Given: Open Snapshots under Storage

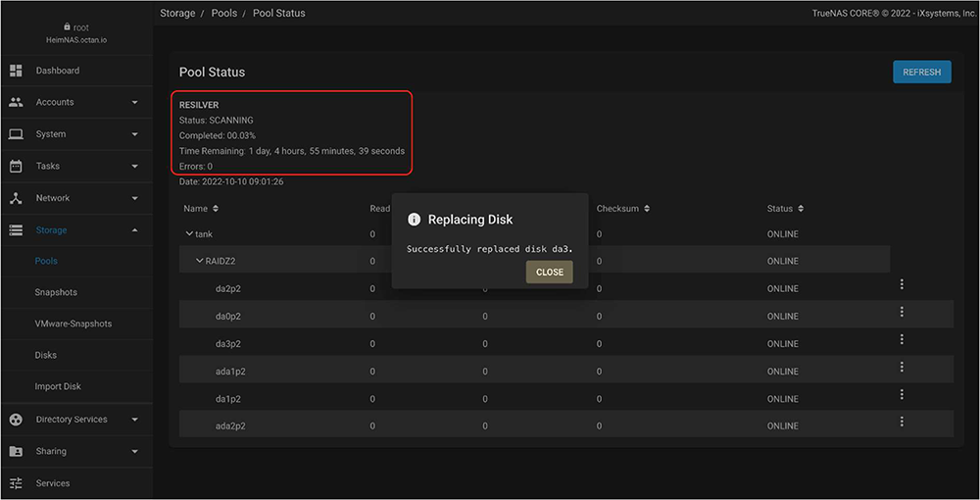Looking at the screenshot, I should (x=56, y=292).
